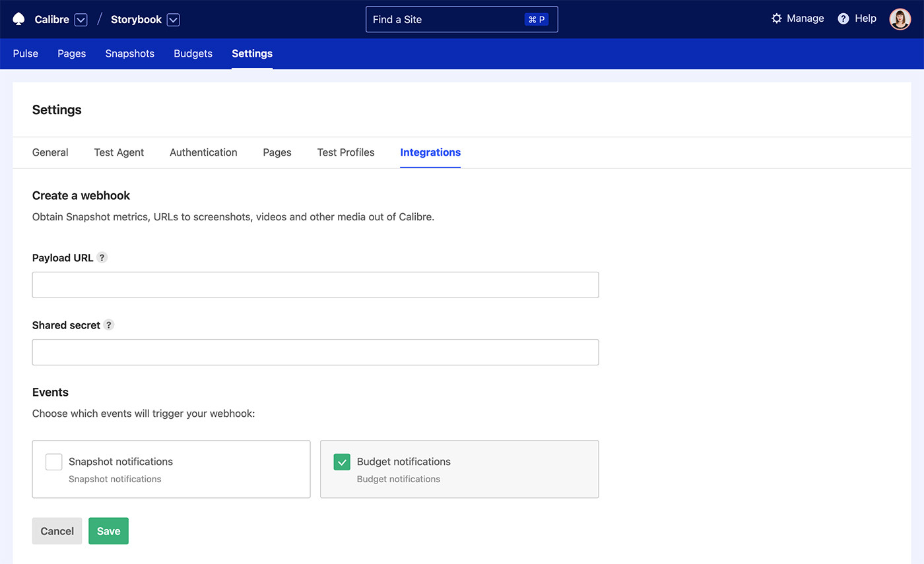Click the Payload URL help icon
The height and width of the screenshot is (564, 924).
102,258
